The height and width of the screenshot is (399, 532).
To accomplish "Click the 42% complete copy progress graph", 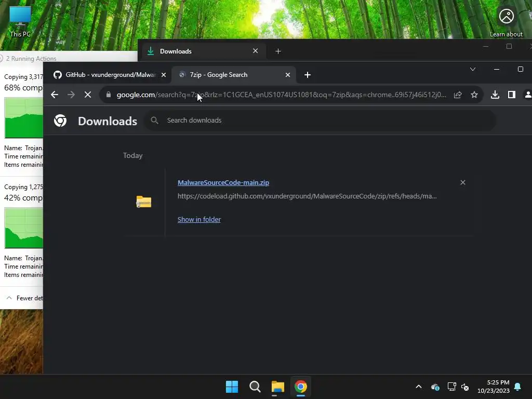I will (24, 228).
